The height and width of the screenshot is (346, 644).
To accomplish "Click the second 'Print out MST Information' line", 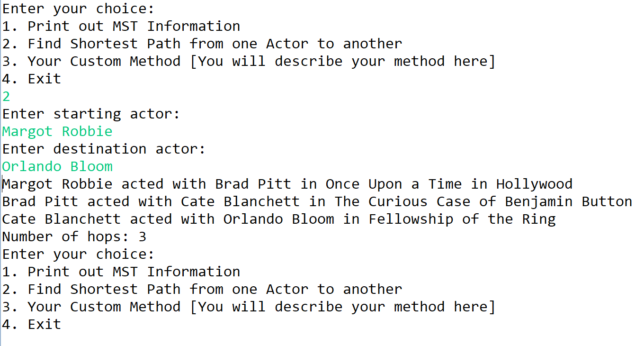I will click(x=121, y=272).
